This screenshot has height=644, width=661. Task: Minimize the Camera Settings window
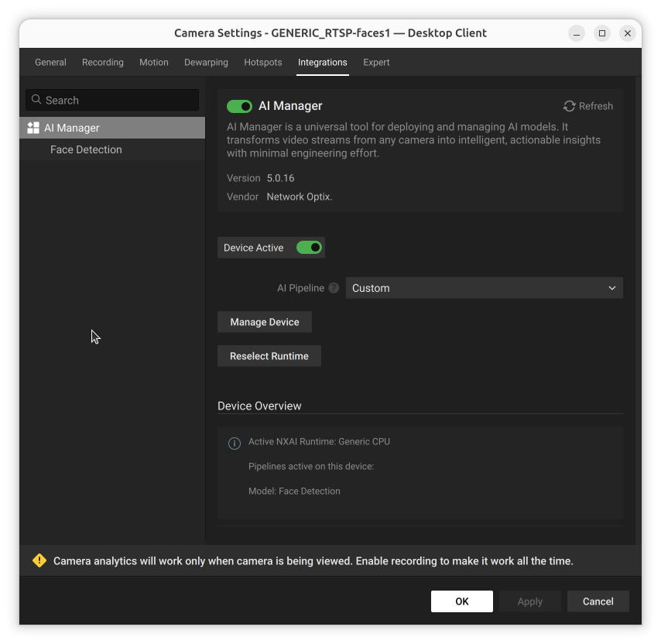(x=577, y=33)
